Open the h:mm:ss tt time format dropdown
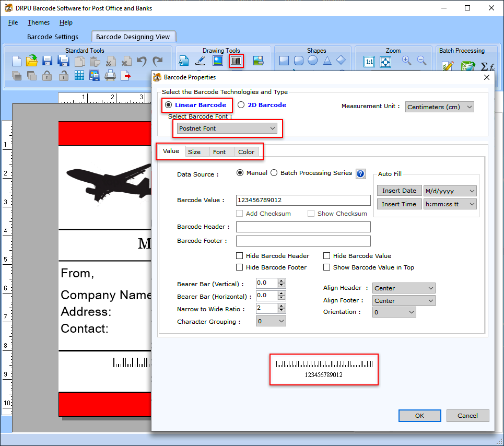 pyautogui.click(x=450, y=204)
